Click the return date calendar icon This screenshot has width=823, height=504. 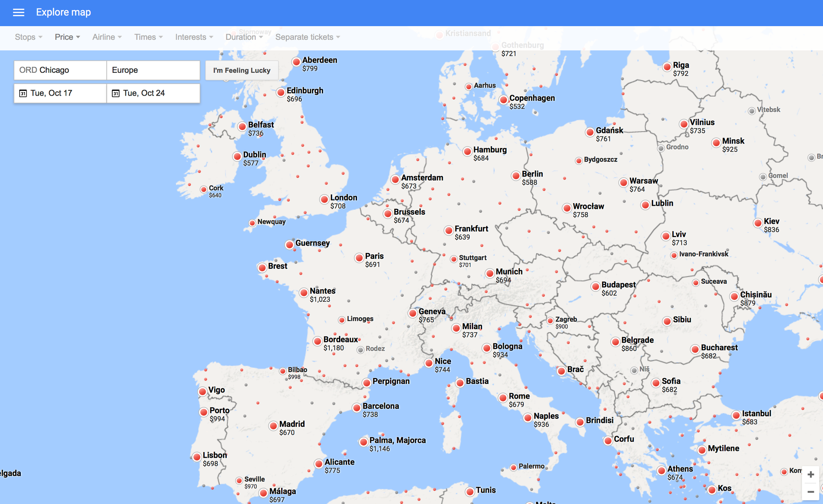tap(115, 93)
